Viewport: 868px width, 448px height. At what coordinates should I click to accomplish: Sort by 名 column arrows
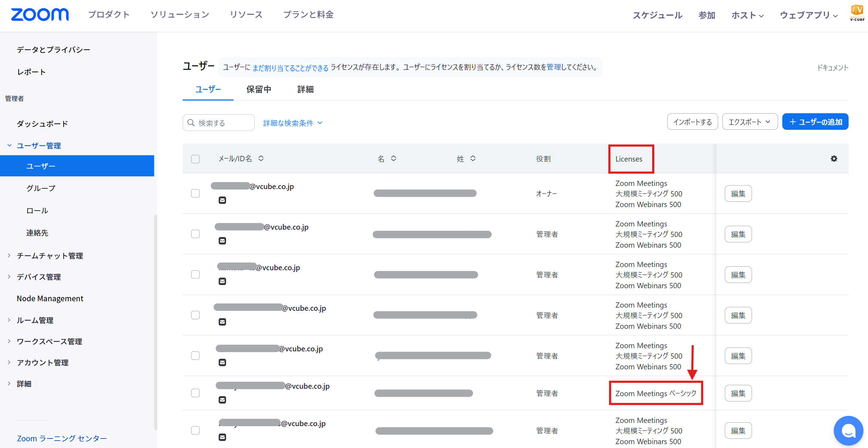click(394, 158)
